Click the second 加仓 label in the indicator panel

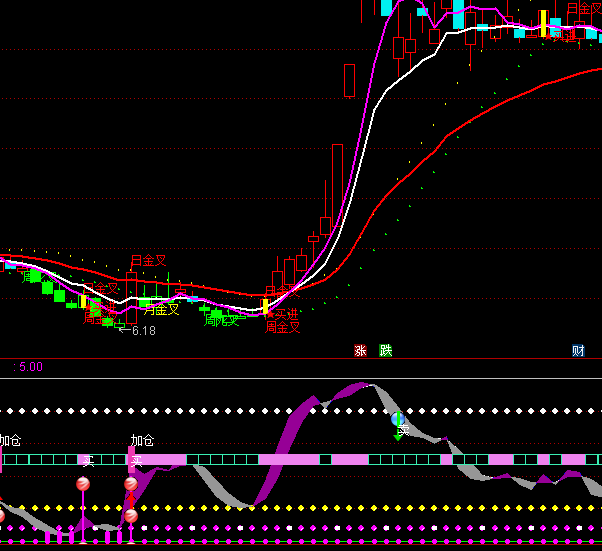(x=142, y=440)
